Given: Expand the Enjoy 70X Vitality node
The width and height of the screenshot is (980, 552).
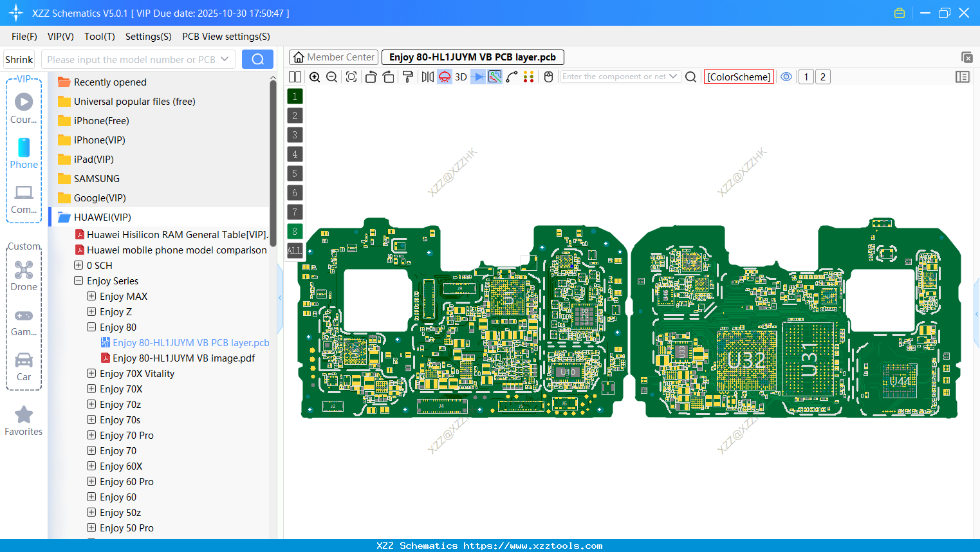Looking at the screenshot, I should pyautogui.click(x=91, y=373).
